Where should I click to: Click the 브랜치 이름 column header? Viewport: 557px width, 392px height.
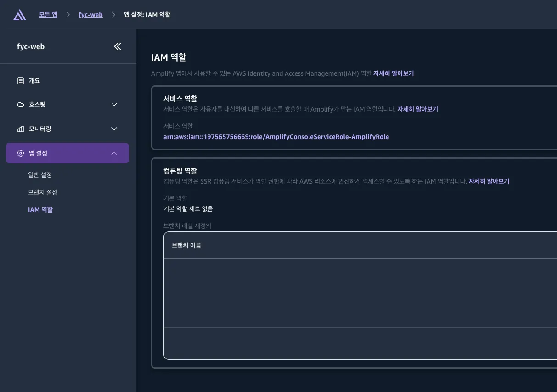point(186,246)
